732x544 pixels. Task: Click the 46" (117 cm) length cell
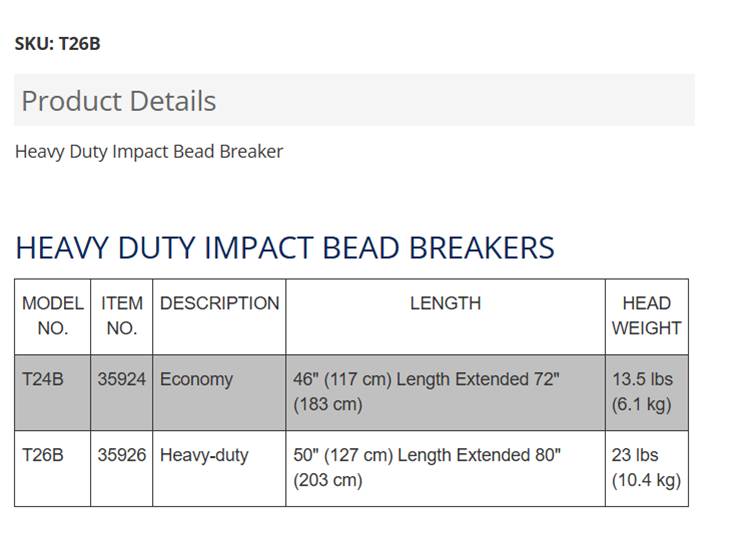pos(426,392)
